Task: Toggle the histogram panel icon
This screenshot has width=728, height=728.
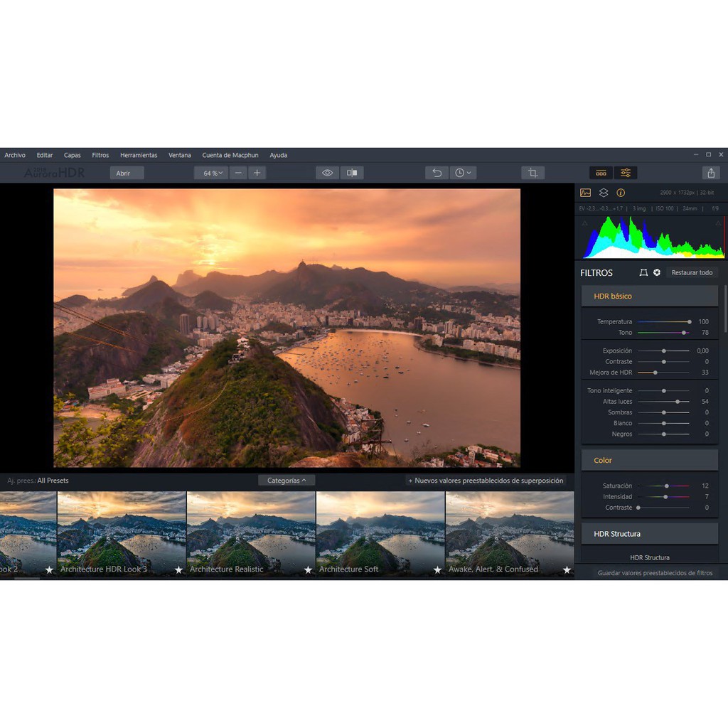Action: (586, 193)
